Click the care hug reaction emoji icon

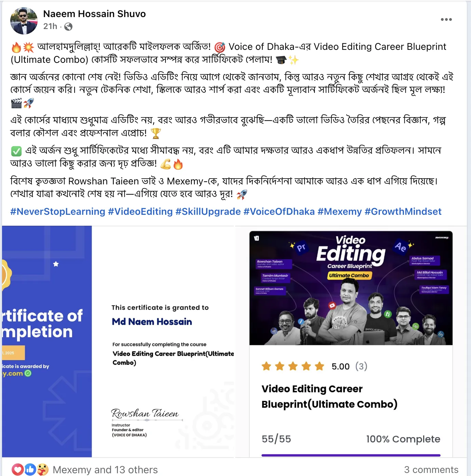(x=42, y=470)
